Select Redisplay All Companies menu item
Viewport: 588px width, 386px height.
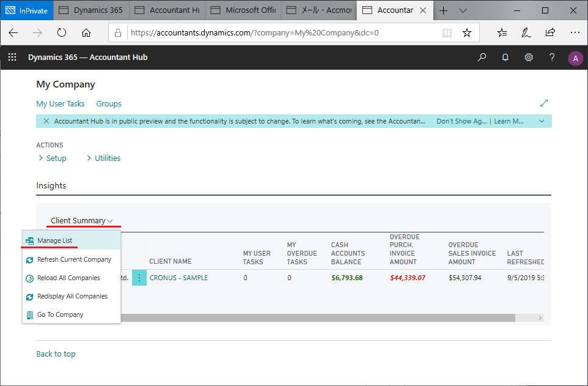72,296
